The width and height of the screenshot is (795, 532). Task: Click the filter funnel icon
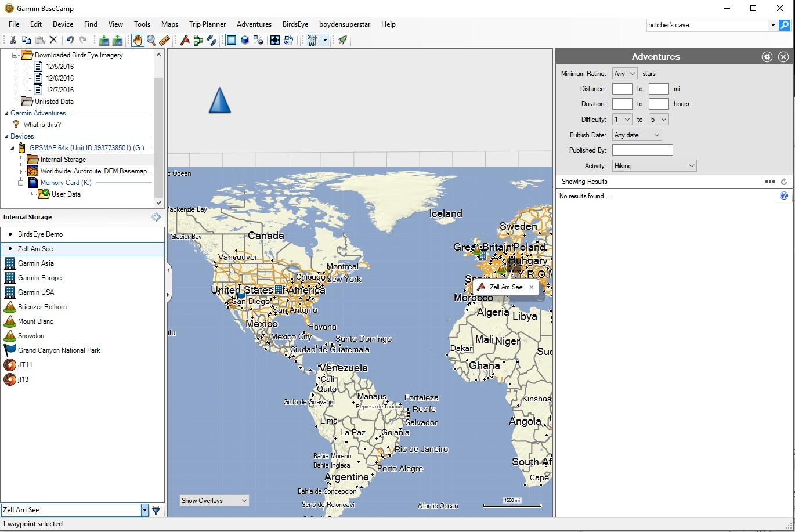156,510
